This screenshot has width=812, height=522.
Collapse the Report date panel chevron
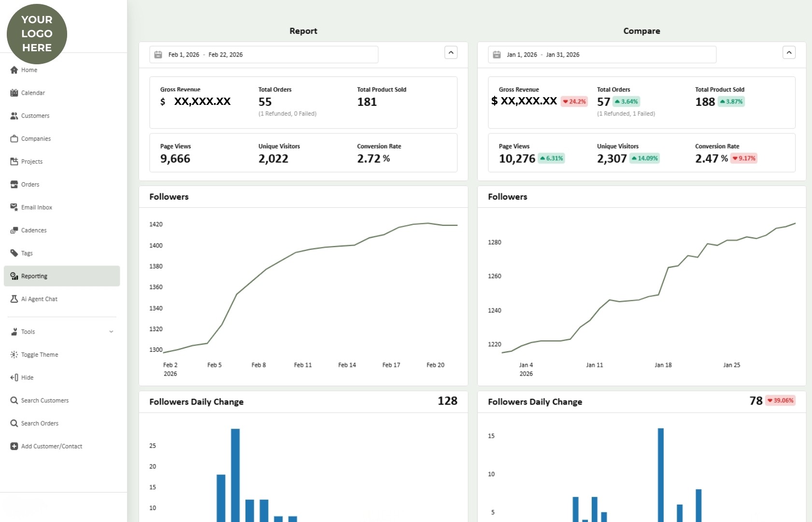[x=451, y=53]
